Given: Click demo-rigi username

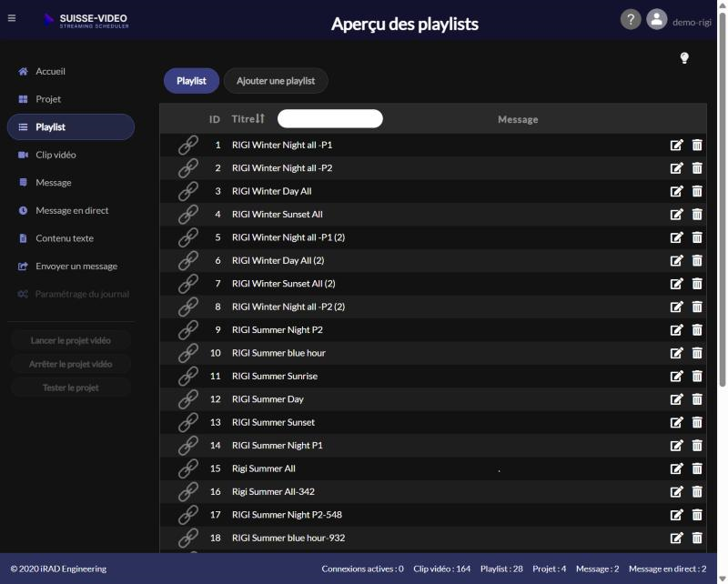Looking at the screenshot, I should [692, 22].
